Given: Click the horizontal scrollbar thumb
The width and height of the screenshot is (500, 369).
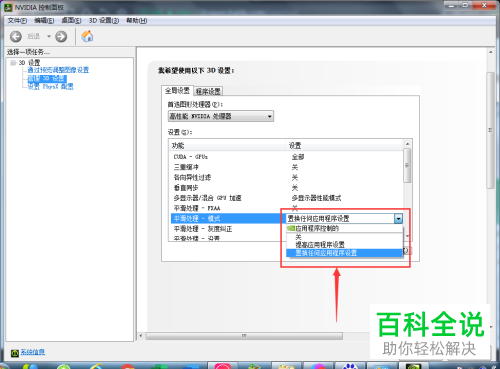Looking at the screenshot, I should [244, 336].
